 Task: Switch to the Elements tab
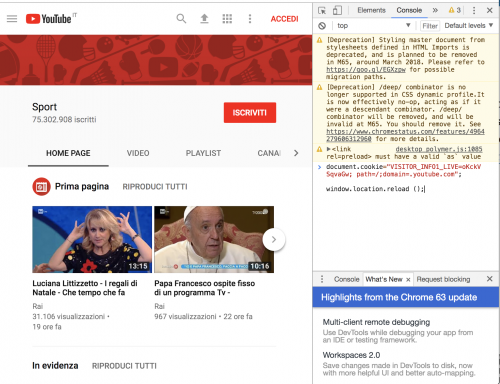[371, 10]
